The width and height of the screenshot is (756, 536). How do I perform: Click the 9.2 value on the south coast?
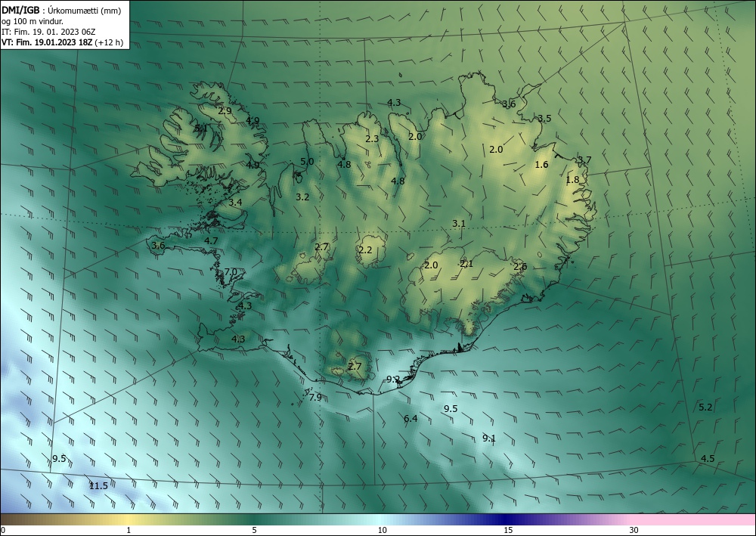(x=393, y=380)
